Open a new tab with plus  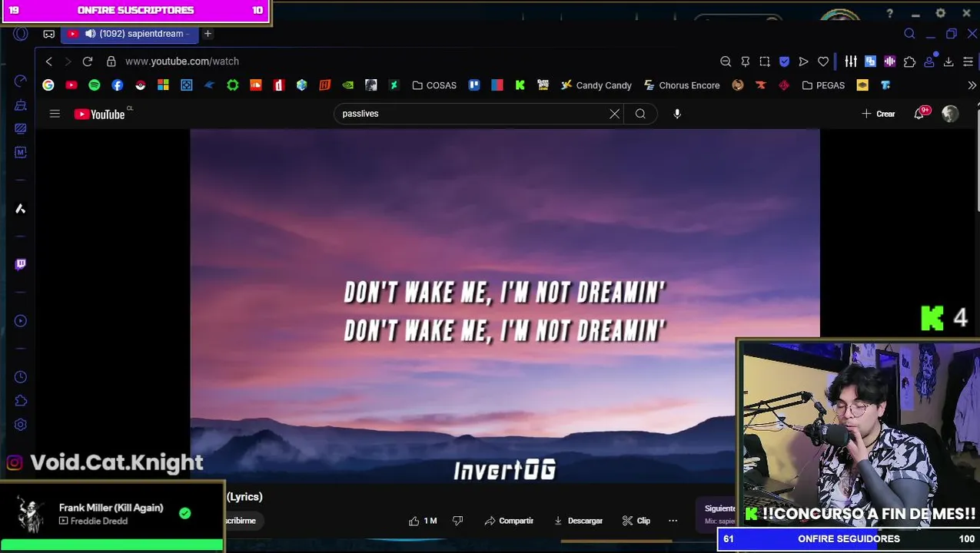click(208, 34)
